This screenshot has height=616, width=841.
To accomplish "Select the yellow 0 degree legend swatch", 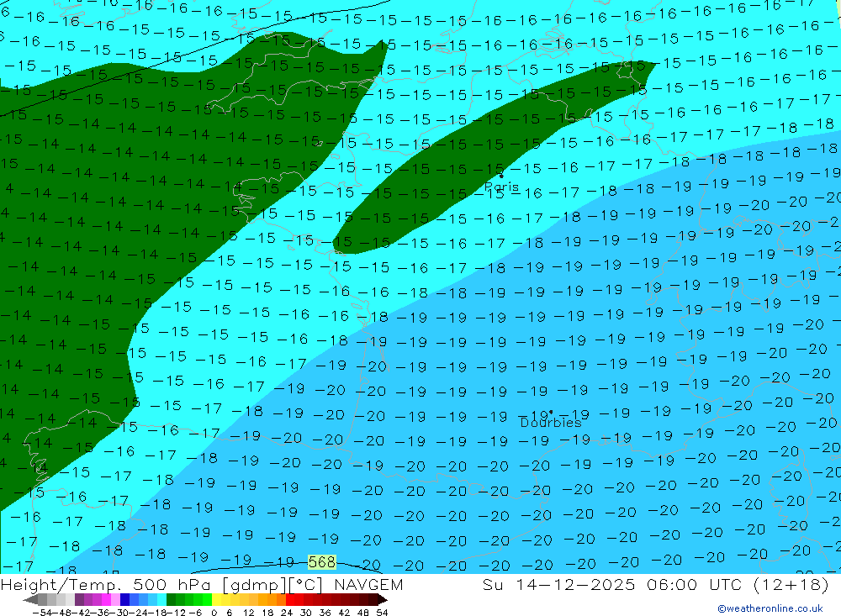I will 217,599.
